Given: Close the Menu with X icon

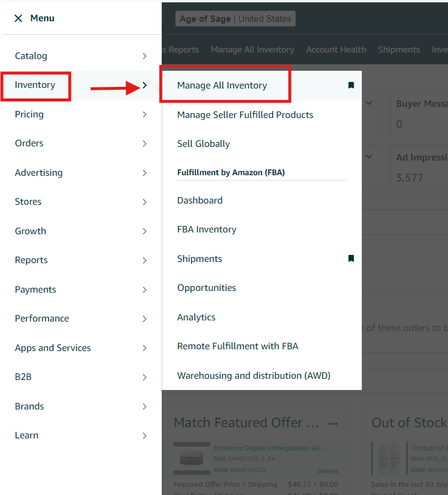Looking at the screenshot, I should pos(18,18).
